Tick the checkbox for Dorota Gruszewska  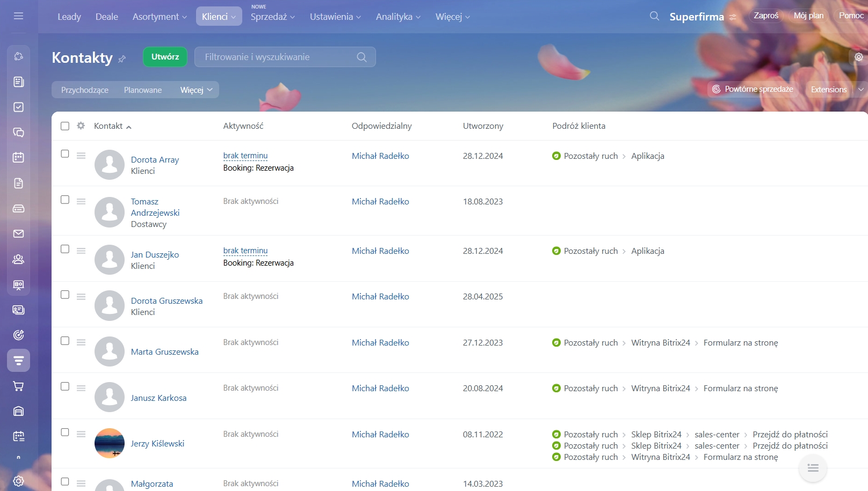point(65,295)
